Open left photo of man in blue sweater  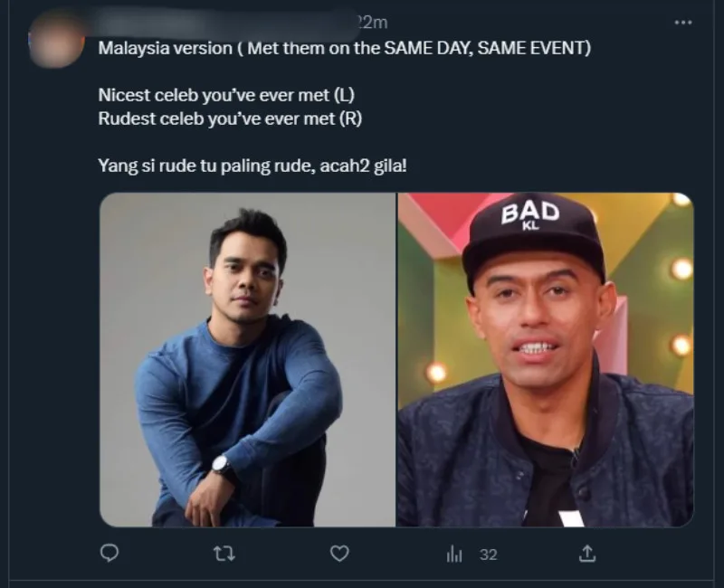[x=247, y=359]
